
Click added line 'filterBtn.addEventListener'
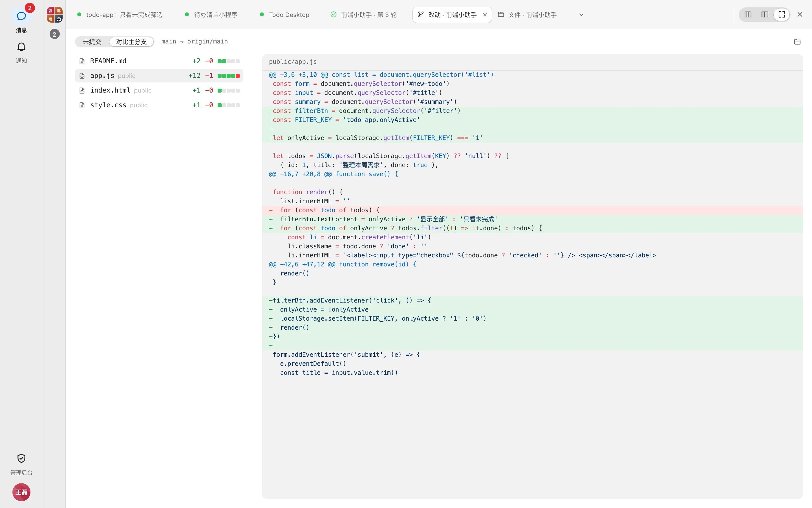(533, 301)
